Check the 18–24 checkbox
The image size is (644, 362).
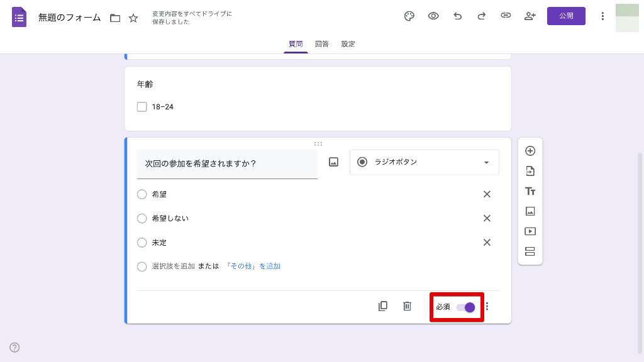pos(142,107)
